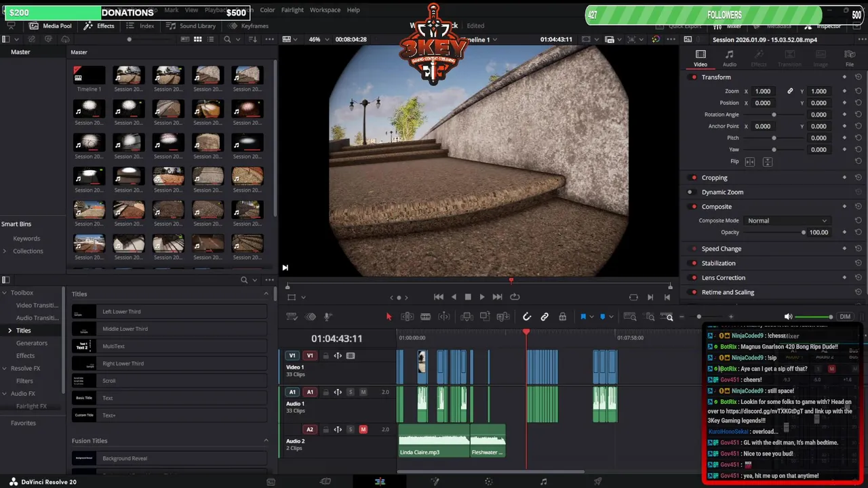Click the Flip vertical icon

pos(768,162)
